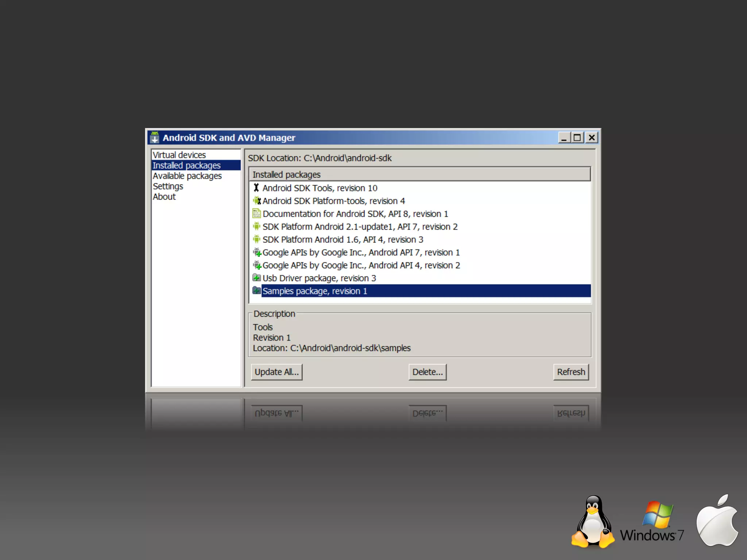Click the Documentation package page icon
The height and width of the screenshot is (560, 747).
click(x=256, y=214)
